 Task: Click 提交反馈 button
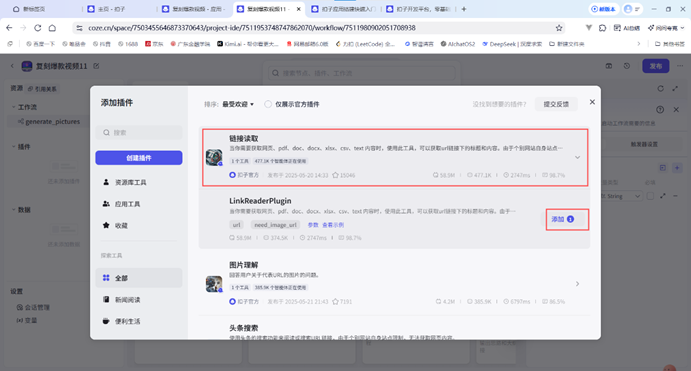pyautogui.click(x=556, y=104)
